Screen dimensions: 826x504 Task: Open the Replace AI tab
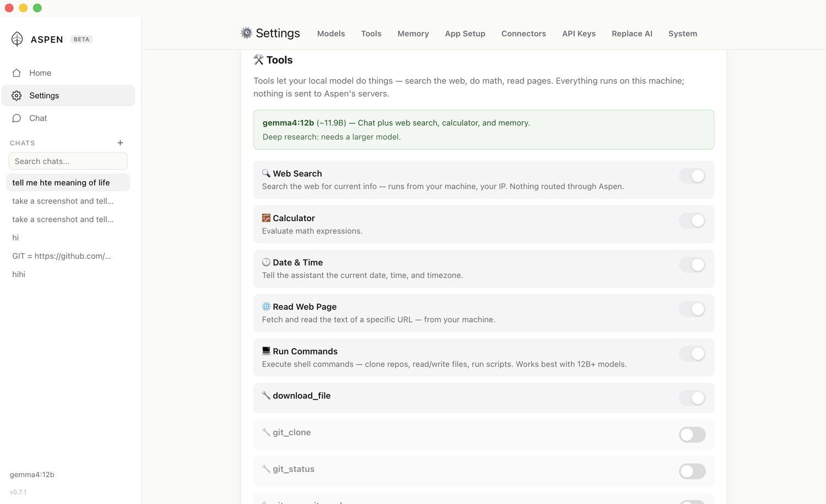pos(632,34)
